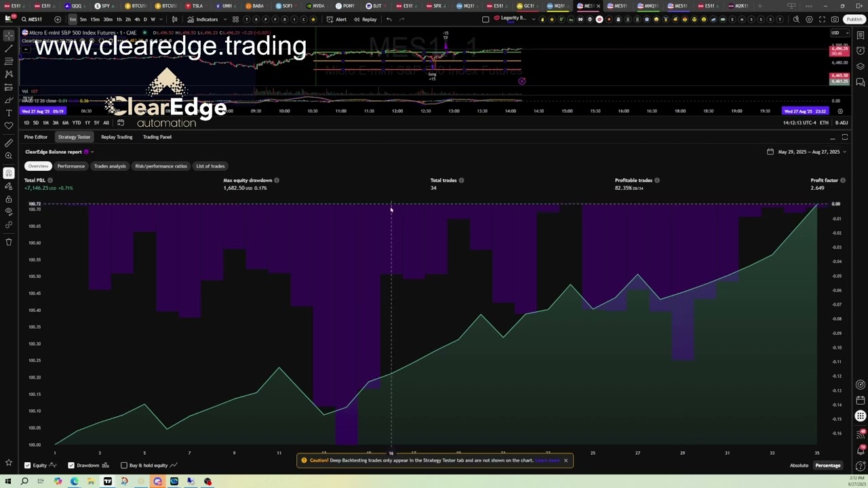Select the 1D date range
The image size is (868, 488).
pos(26,123)
